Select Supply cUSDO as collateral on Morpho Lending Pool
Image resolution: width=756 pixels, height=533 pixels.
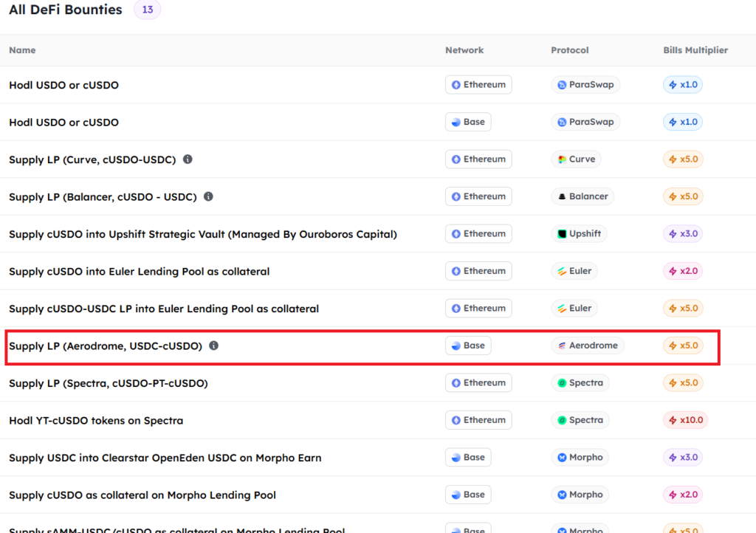(x=142, y=495)
